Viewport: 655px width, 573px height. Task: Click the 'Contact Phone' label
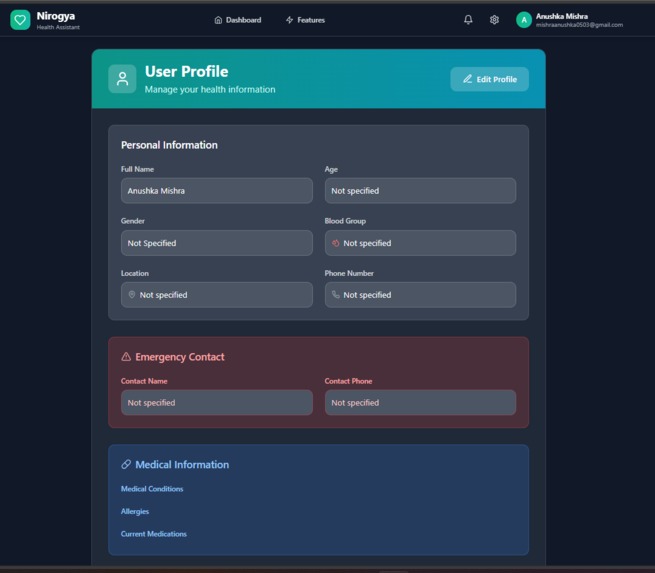[x=348, y=381]
